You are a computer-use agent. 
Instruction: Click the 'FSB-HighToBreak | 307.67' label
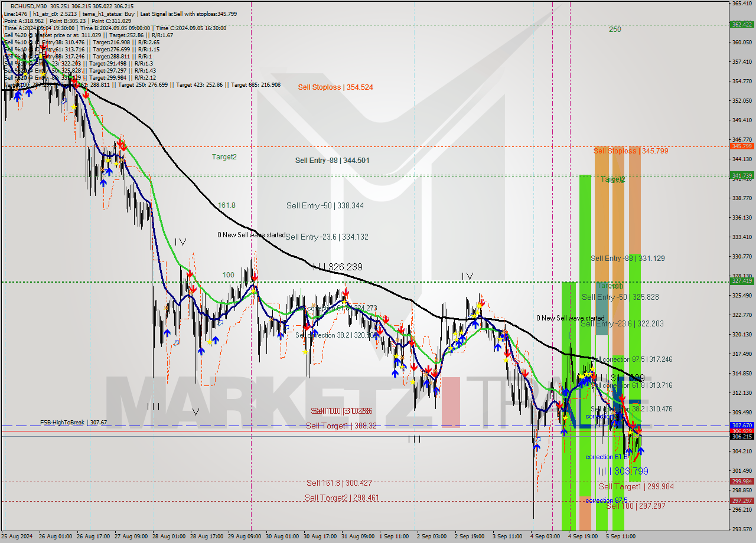point(73,423)
